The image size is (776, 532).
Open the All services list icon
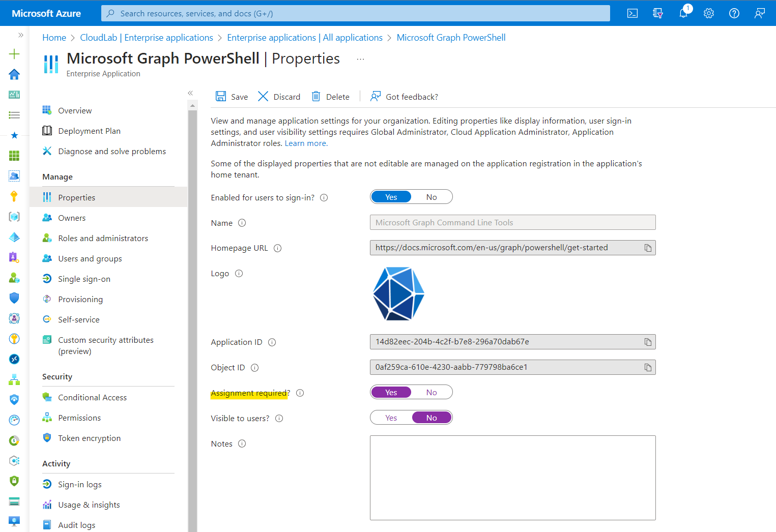click(14, 115)
